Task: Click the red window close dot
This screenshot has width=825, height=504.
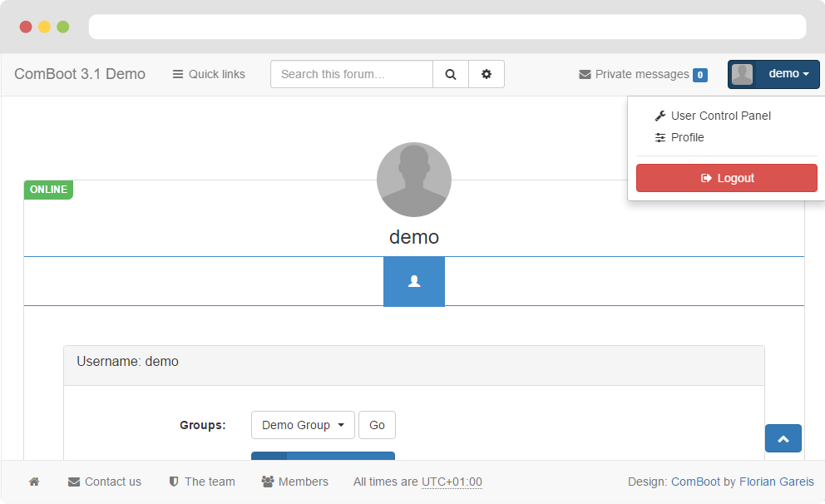Action: (26, 27)
